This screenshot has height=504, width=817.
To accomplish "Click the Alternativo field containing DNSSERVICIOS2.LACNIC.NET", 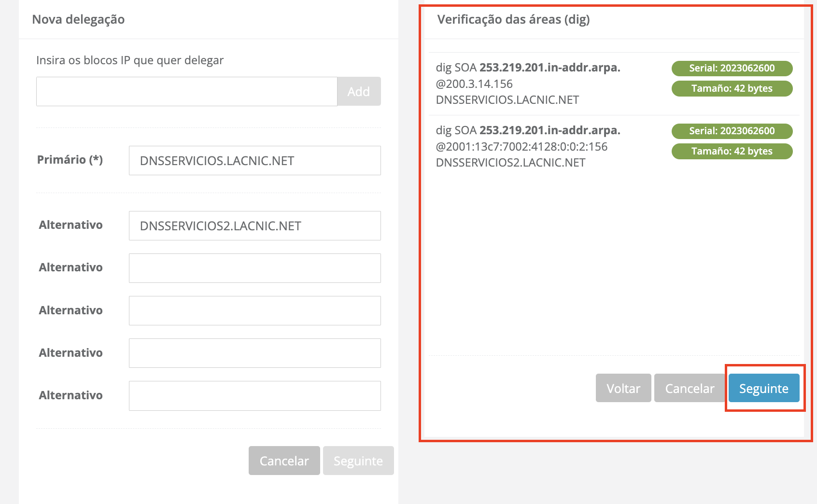I will [254, 226].
